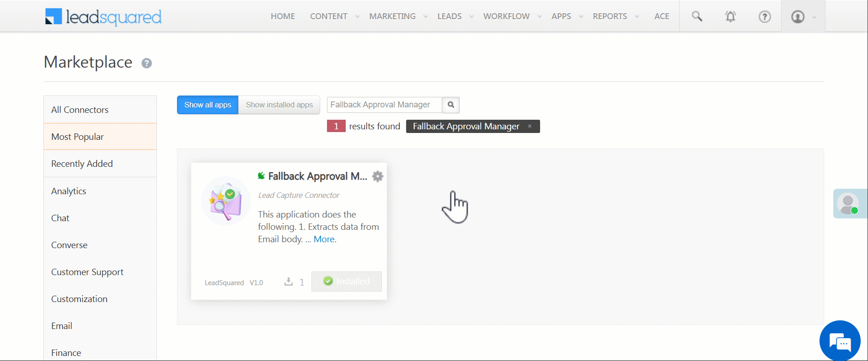Image resolution: width=868 pixels, height=361 pixels.
Task: Open settings gear on Fallback Approval Manager card
Action: (x=378, y=176)
